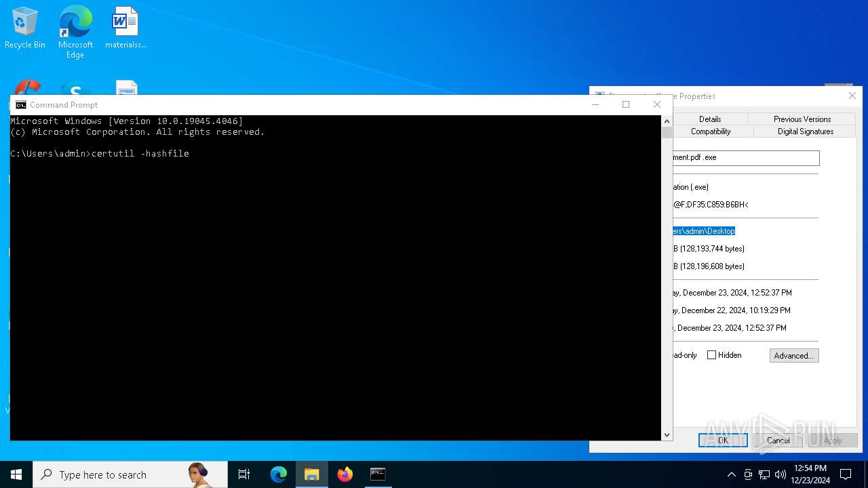Screen dimensions: 868x488
Task: Click the tray icon left of network
Action: pyautogui.click(x=748, y=474)
